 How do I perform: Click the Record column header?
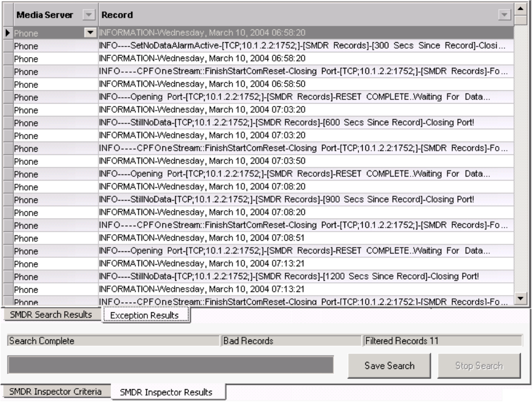[306, 14]
